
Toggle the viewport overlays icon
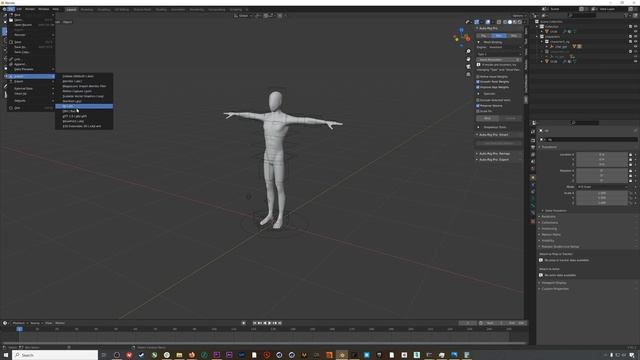488,22
